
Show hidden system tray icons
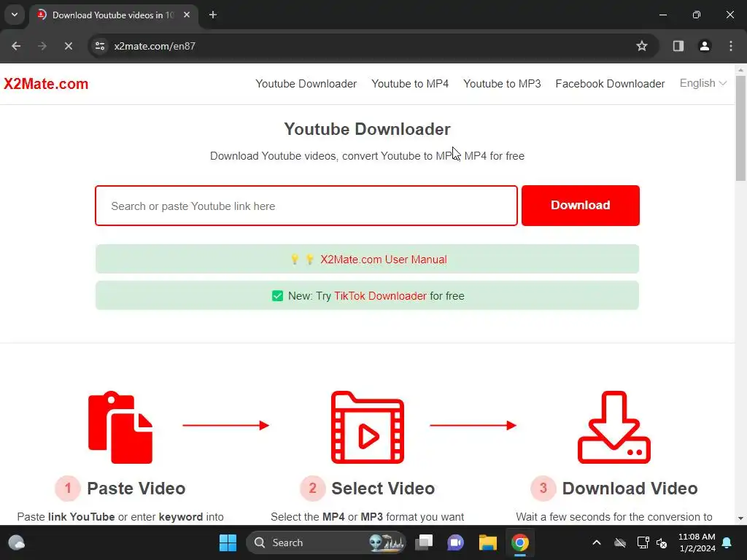(597, 542)
